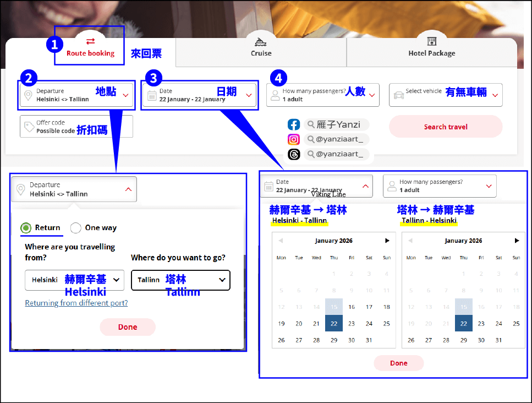Click the Threads icon

pyautogui.click(x=294, y=154)
